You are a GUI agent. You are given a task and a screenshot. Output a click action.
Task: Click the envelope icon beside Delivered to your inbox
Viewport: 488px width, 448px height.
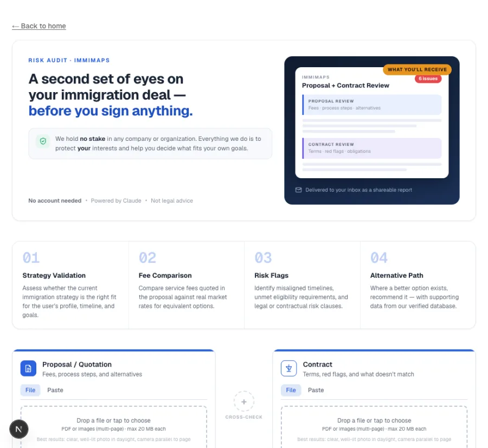(x=298, y=190)
